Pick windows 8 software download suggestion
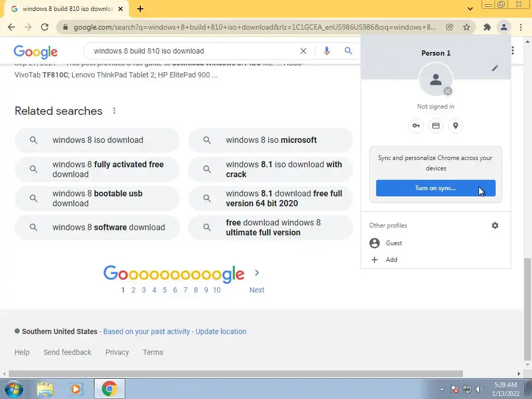Screen dimensions: 532x399 click(97, 228)
